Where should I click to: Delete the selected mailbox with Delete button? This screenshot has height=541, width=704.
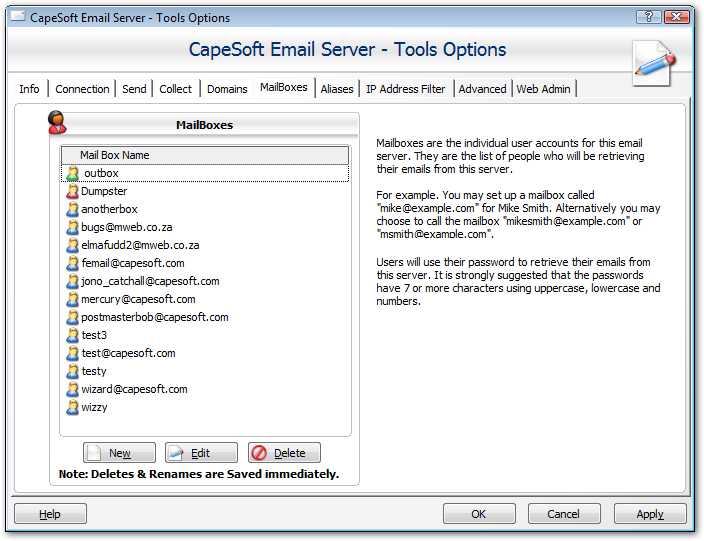(x=284, y=453)
